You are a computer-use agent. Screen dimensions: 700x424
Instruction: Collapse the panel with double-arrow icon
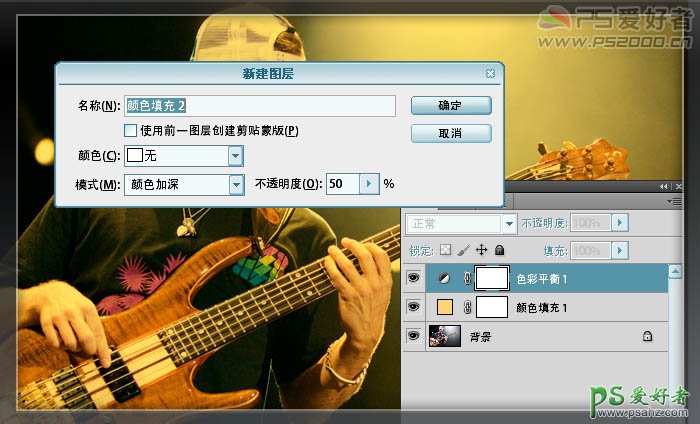pos(664,187)
